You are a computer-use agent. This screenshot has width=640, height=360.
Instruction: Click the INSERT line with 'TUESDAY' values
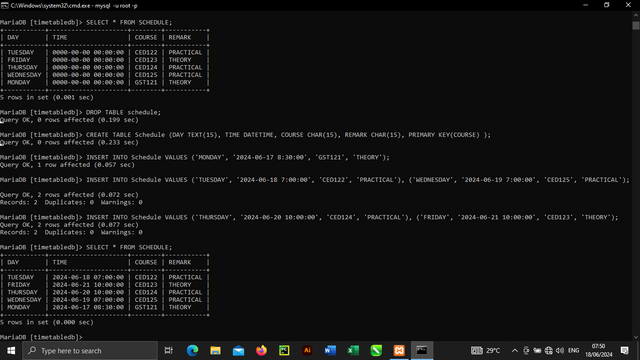(x=315, y=180)
